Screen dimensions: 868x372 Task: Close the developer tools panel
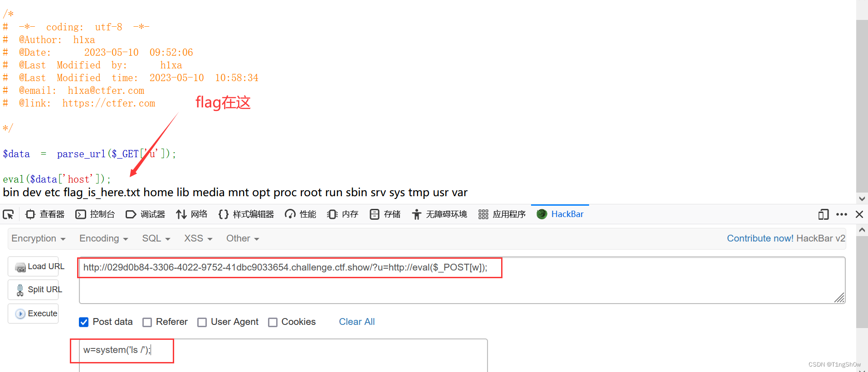pyautogui.click(x=859, y=214)
